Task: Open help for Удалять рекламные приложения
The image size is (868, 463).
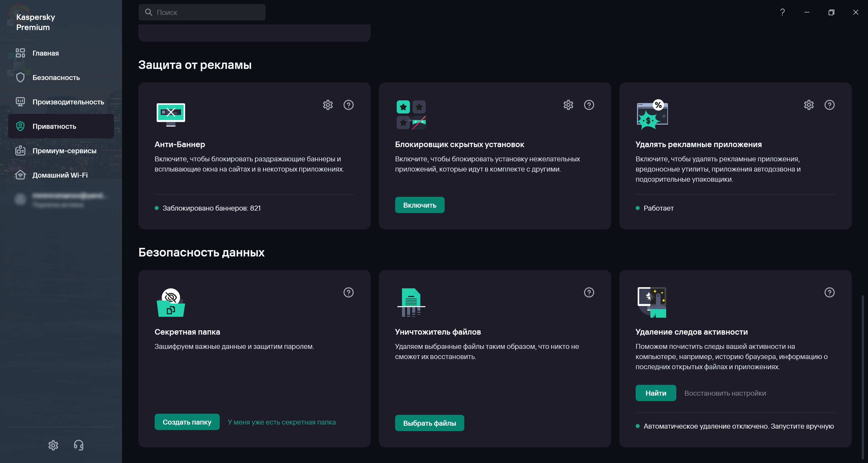Action: 829,105
